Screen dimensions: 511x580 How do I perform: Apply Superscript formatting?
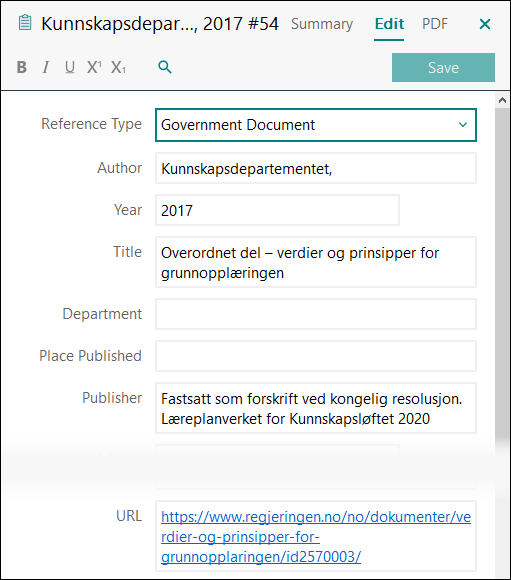coord(94,67)
